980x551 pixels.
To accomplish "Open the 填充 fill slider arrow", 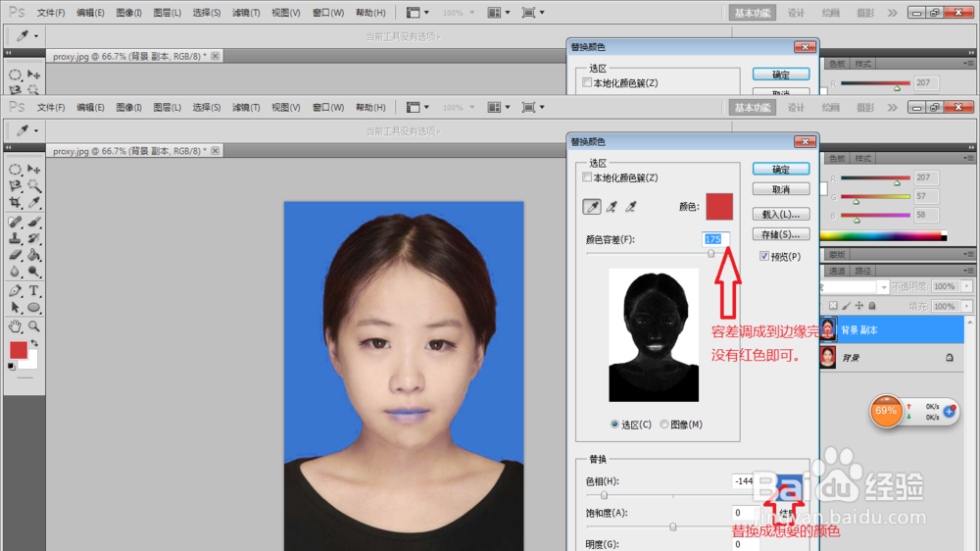I will click(x=966, y=307).
